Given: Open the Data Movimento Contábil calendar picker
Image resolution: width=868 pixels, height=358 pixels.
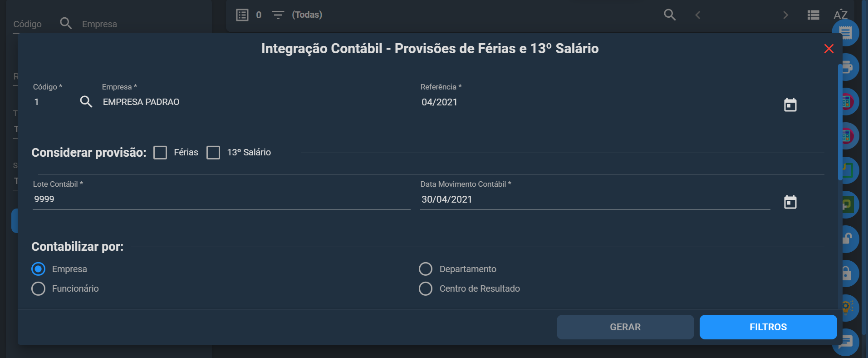Looking at the screenshot, I should [790, 202].
